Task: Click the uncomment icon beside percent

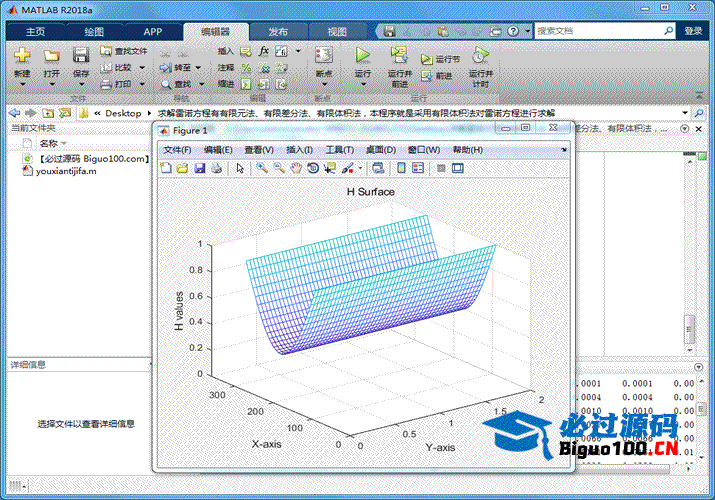Action: pos(264,68)
